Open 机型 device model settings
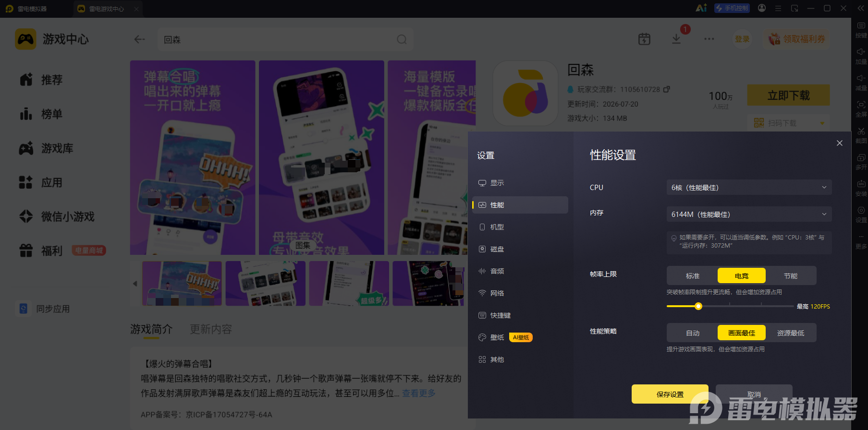 tap(520, 227)
